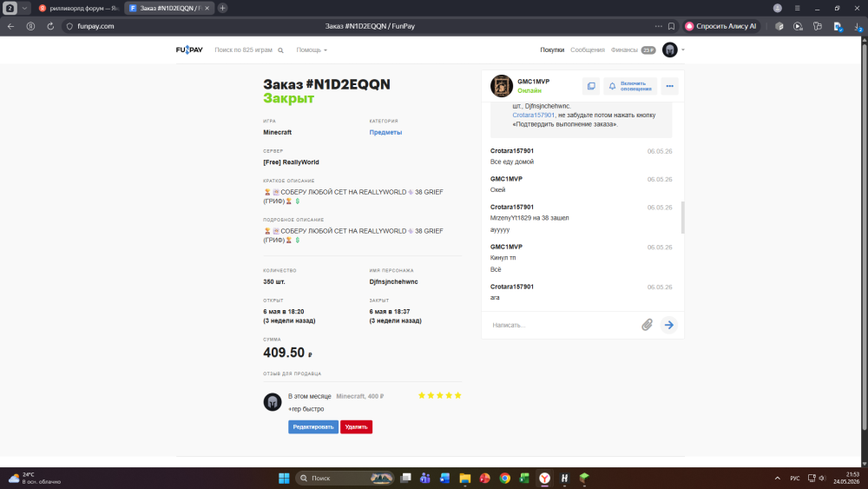
Task: Click the РУС language indicator
Action: point(795,478)
